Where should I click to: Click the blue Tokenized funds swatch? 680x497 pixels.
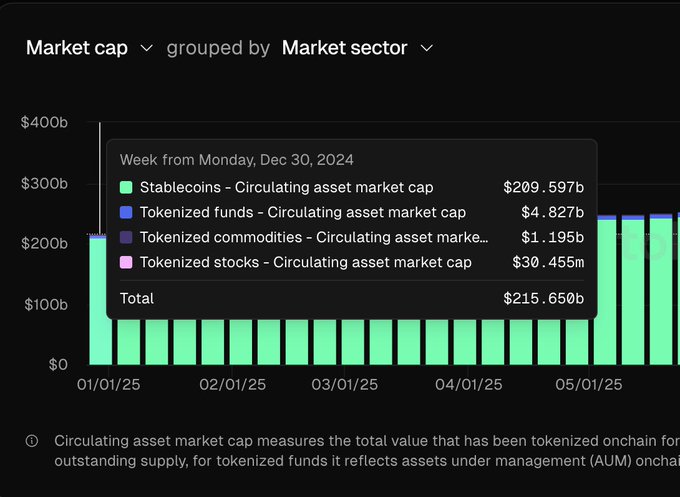click(126, 212)
